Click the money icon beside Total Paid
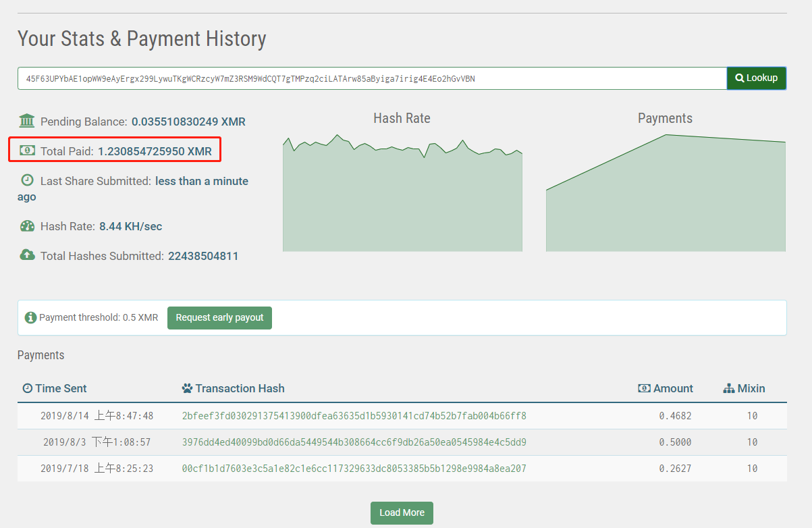Screen dimensions: 812x528 point(27,151)
